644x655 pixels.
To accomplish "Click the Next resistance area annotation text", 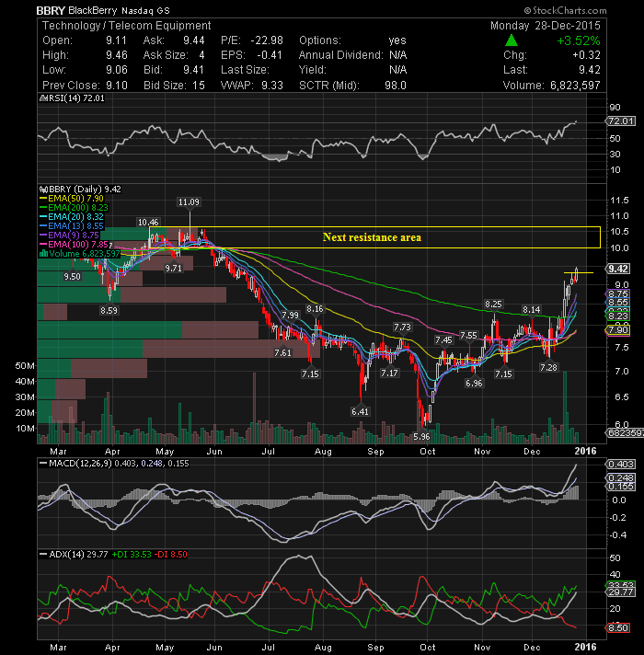I will coord(372,237).
